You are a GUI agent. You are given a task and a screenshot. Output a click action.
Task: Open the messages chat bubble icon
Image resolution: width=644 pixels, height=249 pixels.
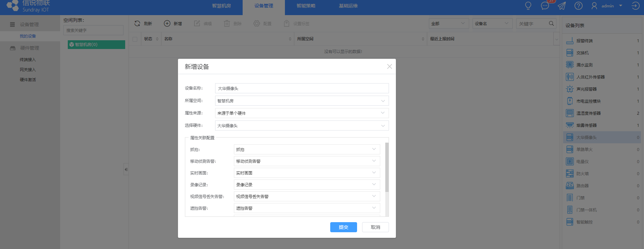[x=545, y=6]
